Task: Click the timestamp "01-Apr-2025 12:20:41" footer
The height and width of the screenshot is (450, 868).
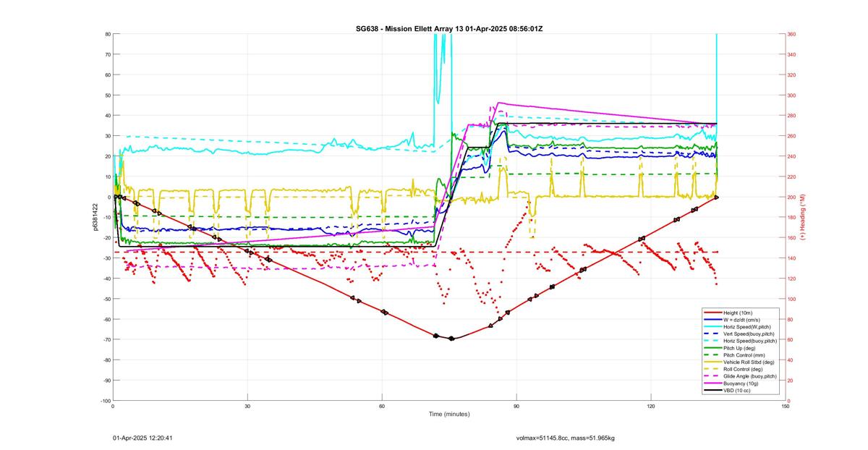Action: 142,438
